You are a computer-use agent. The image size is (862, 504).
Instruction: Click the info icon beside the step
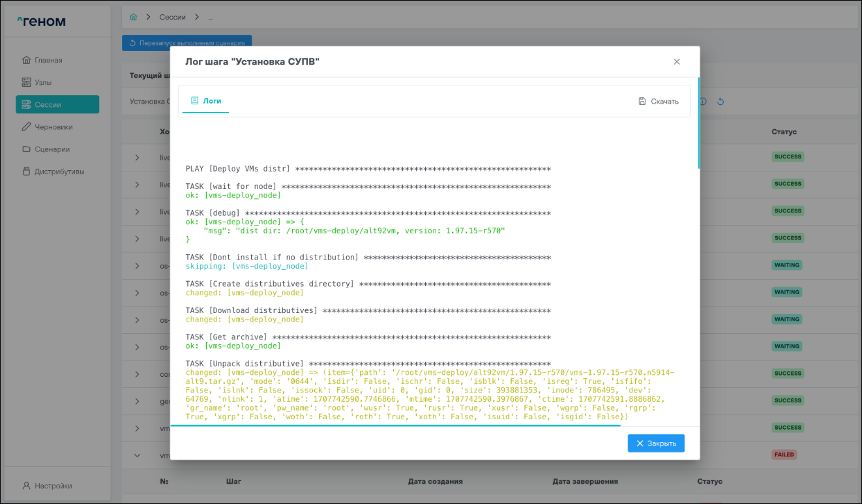click(704, 102)
